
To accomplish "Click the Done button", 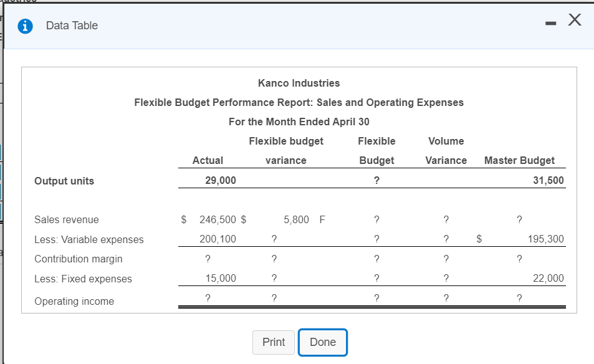I will (323, 342).
